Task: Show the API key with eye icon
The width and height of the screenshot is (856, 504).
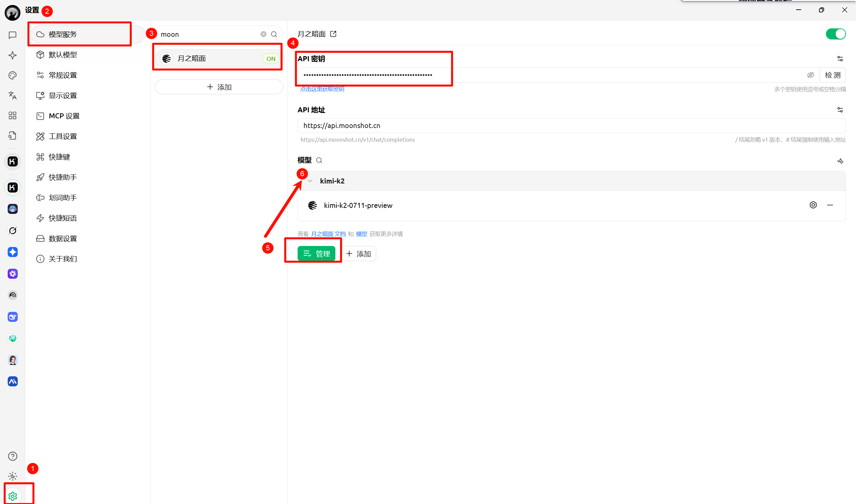Action: [811, 75]
